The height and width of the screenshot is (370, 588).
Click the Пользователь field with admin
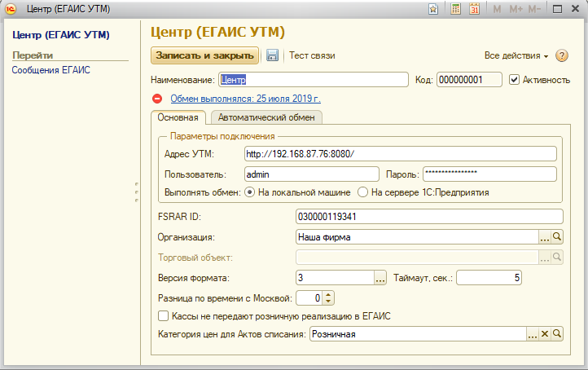(x=312, y=174)
